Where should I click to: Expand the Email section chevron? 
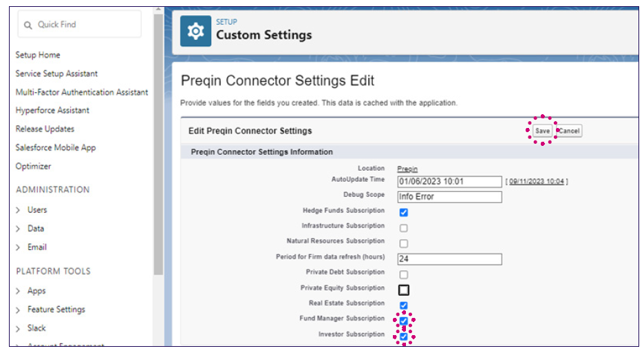tap(18, 248)
